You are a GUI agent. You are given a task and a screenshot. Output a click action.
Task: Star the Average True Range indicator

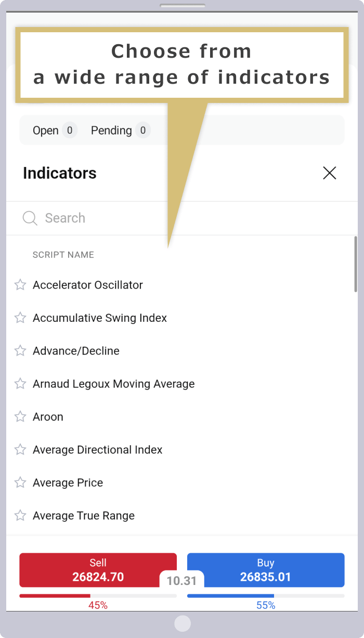click(x=20, y=515)
